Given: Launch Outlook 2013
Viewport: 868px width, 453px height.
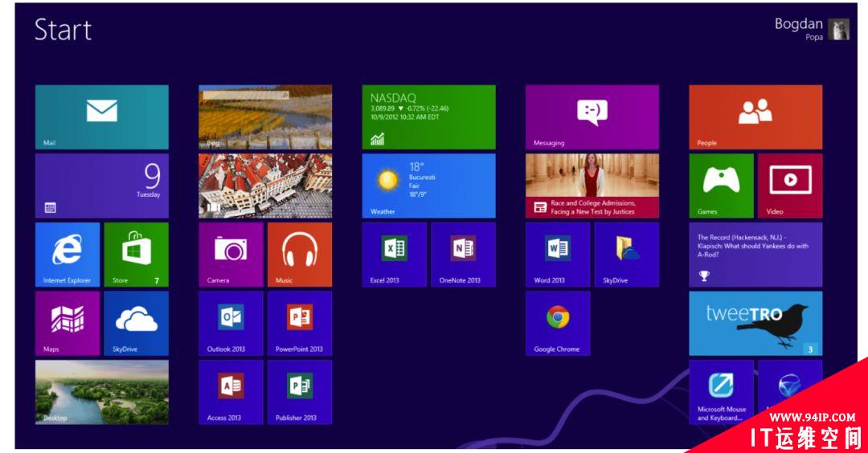Looking at the screenshot, I should 231,324.
